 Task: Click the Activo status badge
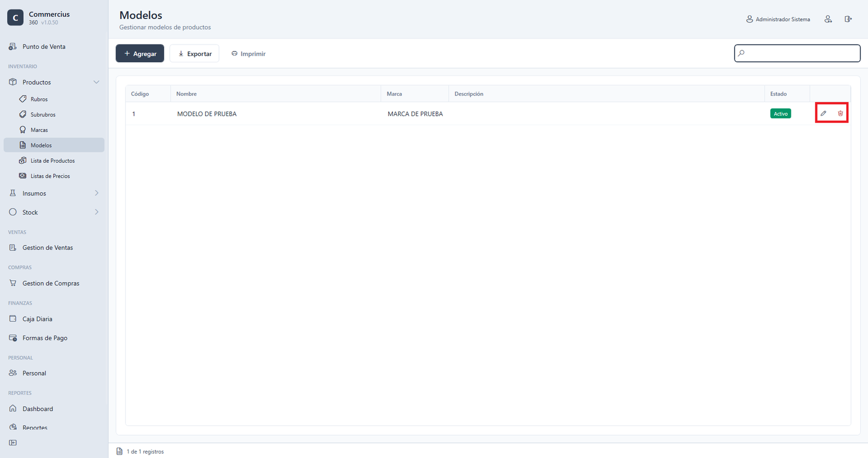pyautogui.click(x=781, y=113)
